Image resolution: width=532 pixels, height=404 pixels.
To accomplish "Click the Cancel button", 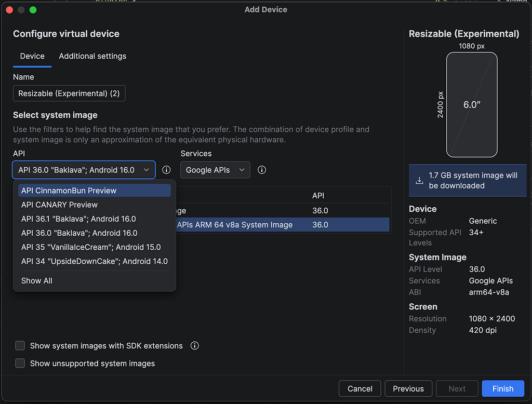I will coord(360,389).
